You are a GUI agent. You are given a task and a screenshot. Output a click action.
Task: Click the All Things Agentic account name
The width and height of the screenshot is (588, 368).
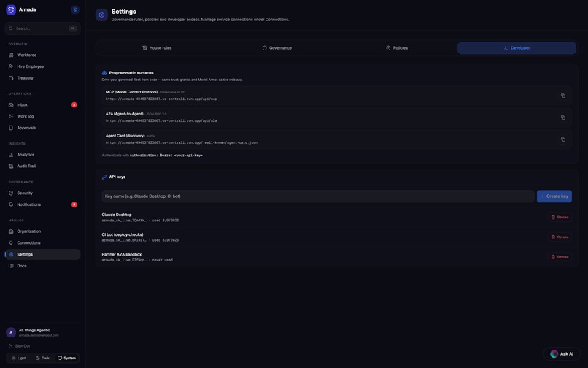pyautogui.click(x=34, y=331)
